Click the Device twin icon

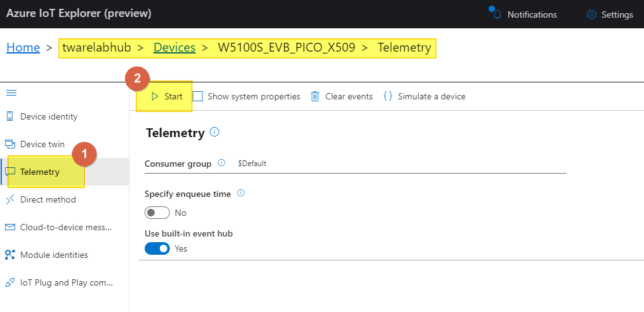10,144
